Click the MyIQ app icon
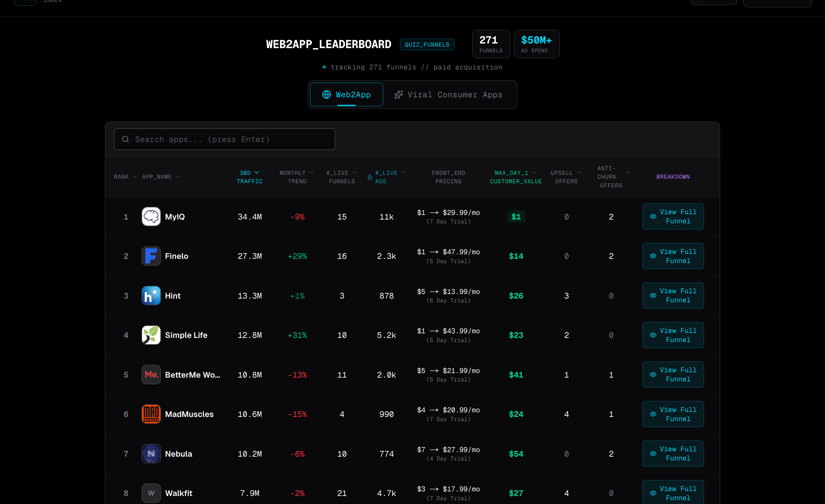 (151, 216)
